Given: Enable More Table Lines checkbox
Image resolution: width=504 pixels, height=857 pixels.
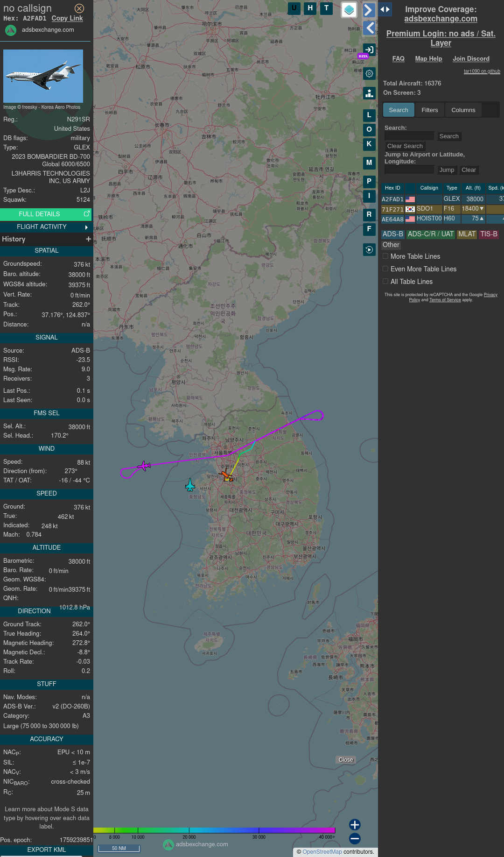Looking at the screenshot, I should [x=385, y=256].
